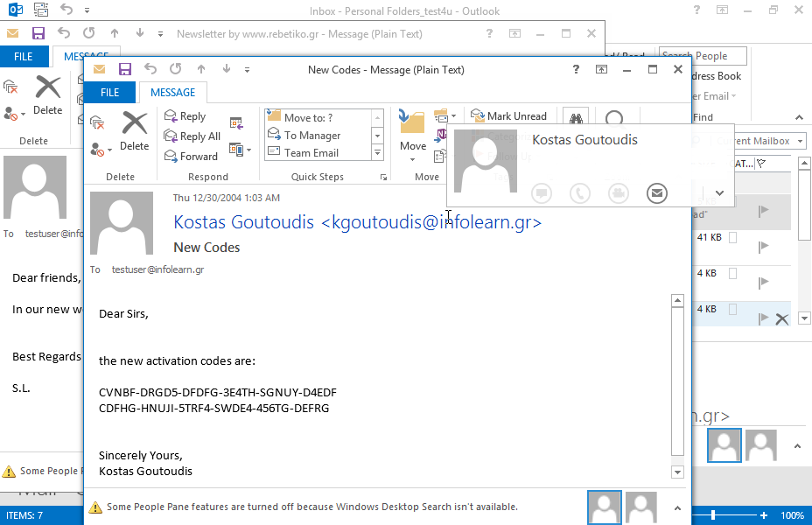812x525 pixels.
Task: Toggle category box on selected 4 KB message
Action: pos(732,309)
